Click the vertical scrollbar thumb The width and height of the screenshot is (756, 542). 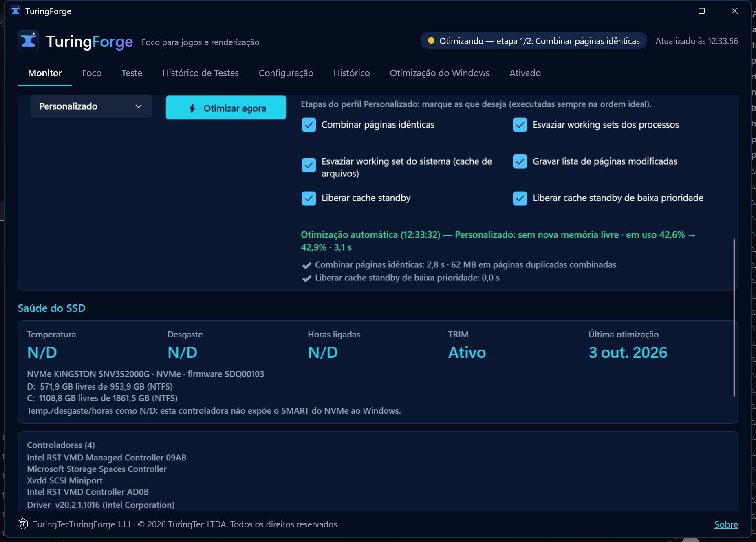[x=734, y=318]
